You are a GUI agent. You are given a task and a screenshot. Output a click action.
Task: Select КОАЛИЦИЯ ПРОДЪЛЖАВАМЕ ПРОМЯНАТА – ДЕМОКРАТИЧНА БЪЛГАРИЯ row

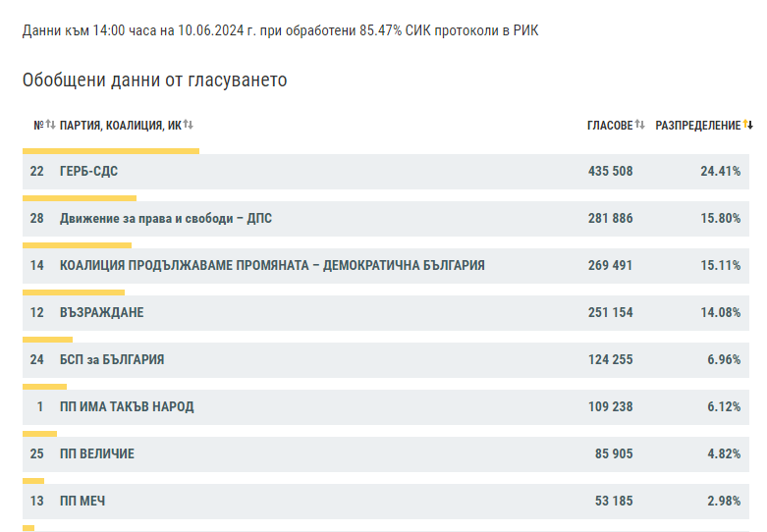coord(272,266)
